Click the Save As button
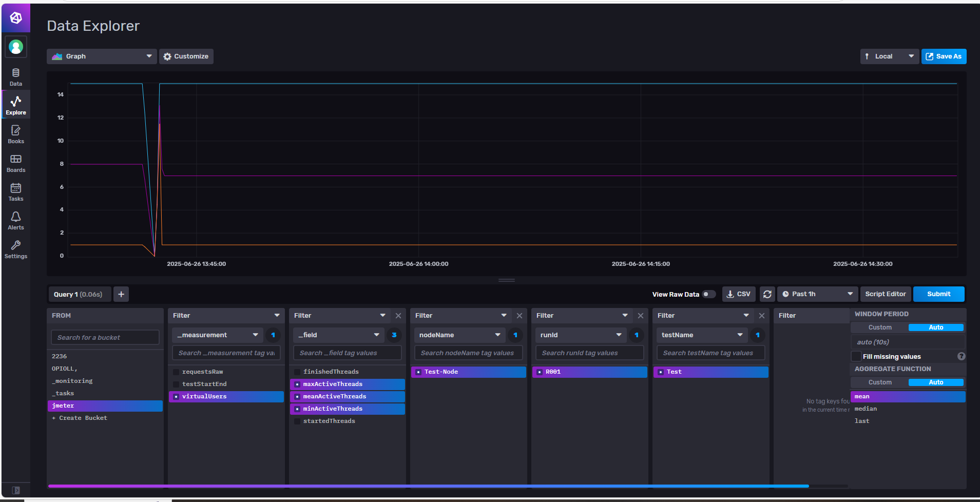980x502 pixels. [944, 56]
